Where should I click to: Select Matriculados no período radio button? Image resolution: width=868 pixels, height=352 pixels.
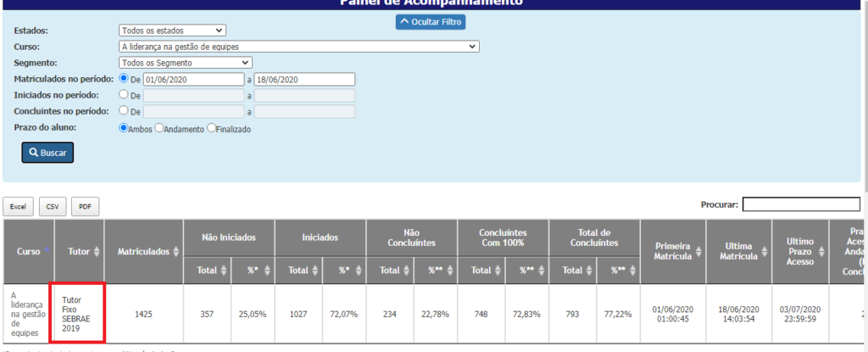[x=125, y=78]
